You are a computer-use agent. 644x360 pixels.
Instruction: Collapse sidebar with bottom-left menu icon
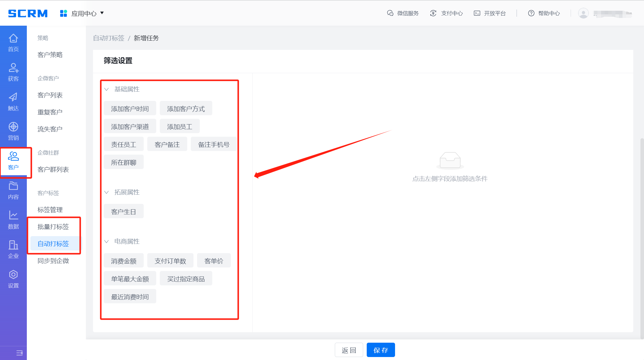[19, 353]
